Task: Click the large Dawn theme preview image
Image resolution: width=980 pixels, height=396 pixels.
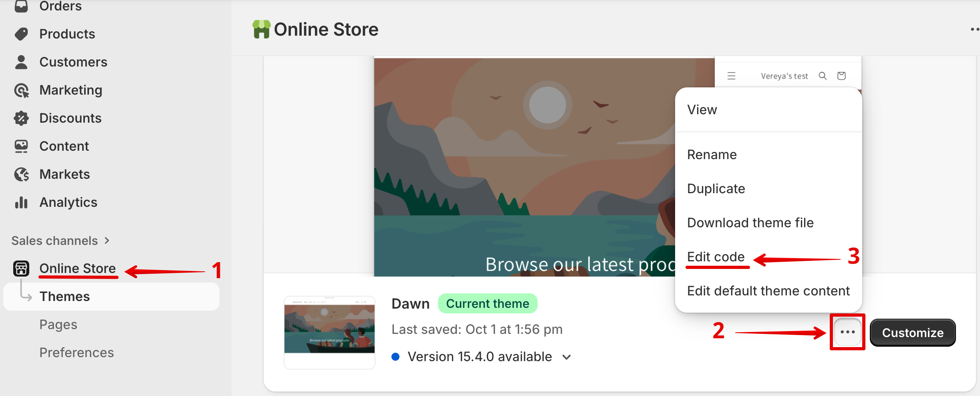Action: pos(524,167)
